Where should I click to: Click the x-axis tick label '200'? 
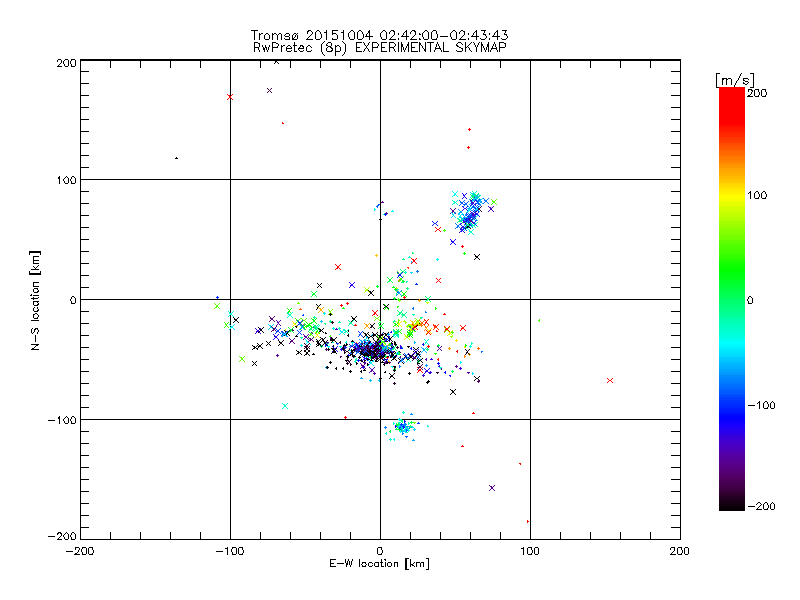click(x=680, y=551)
